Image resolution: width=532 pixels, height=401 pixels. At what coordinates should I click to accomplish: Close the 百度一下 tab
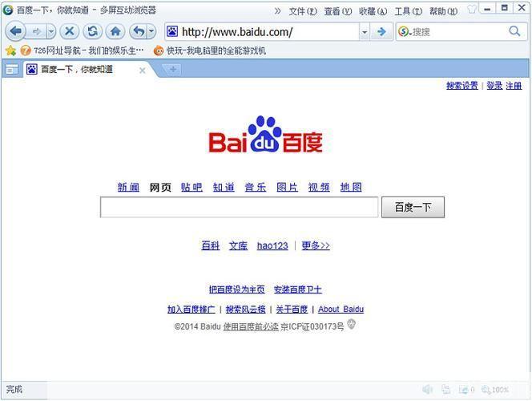tap(143, 71)
